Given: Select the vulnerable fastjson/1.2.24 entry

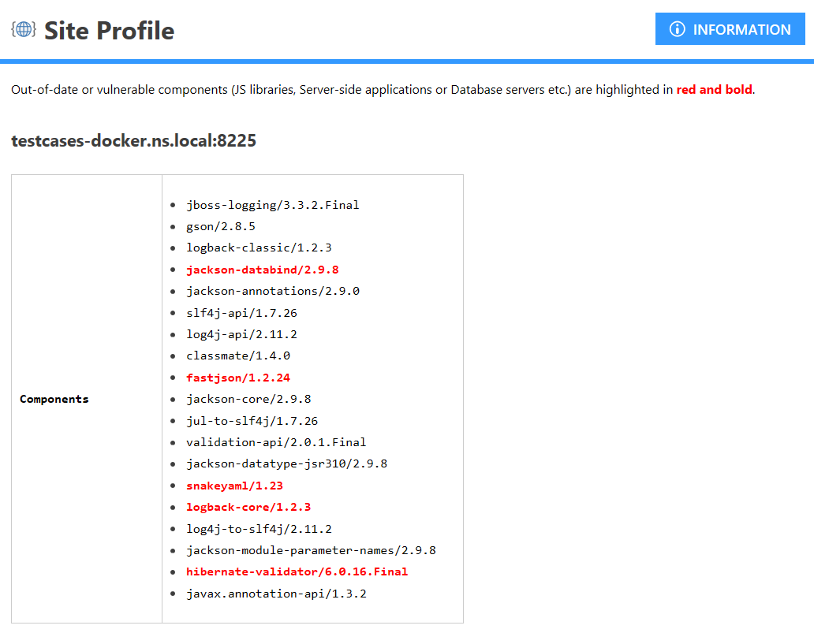Looking at the screenshot, I should pyautogui.click(x=238, y=377).
